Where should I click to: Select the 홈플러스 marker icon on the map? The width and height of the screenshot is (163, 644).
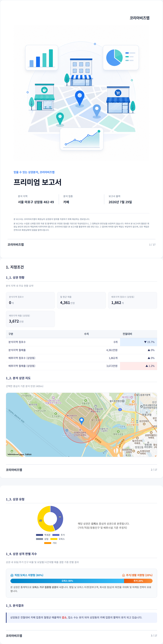pyautogui.click(x=133, y=402)
